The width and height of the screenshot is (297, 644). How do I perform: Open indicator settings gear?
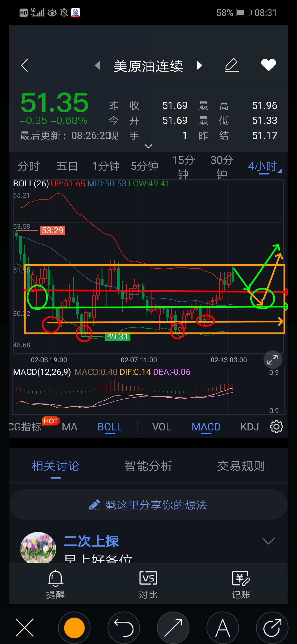coord(276,427)
